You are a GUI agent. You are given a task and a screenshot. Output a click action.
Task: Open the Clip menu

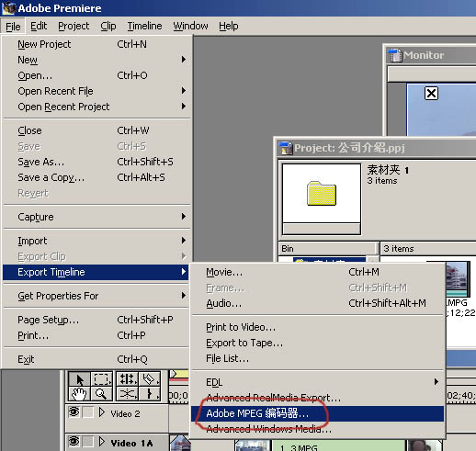108,26
